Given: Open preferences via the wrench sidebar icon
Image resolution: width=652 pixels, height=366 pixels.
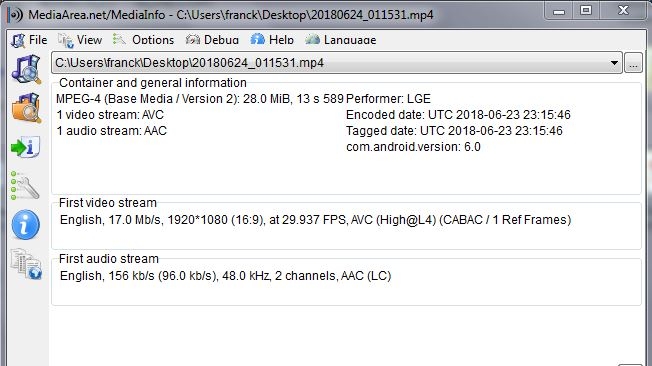Looking at the screenshot, I should pyautogui.click(x=25, y=185).
